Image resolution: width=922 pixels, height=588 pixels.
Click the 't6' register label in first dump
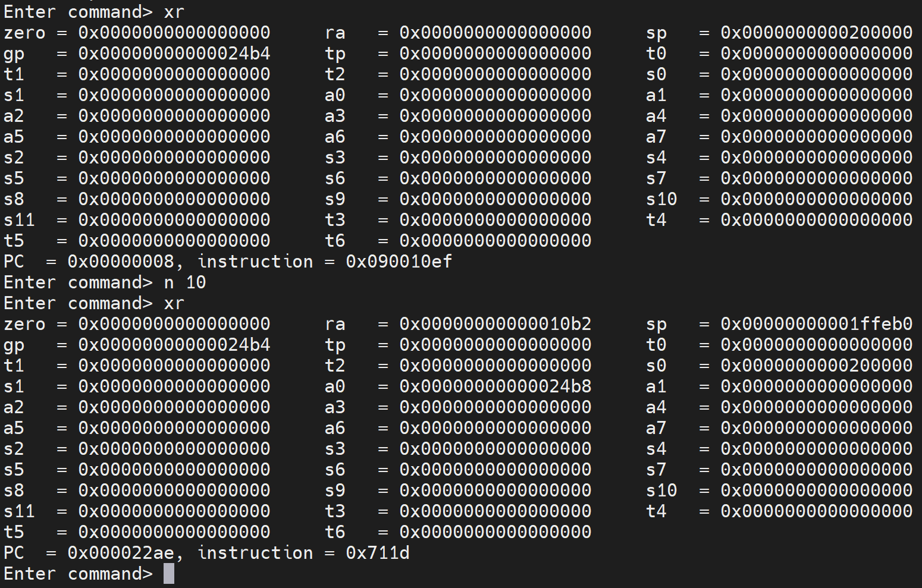[x=335, y=241]
